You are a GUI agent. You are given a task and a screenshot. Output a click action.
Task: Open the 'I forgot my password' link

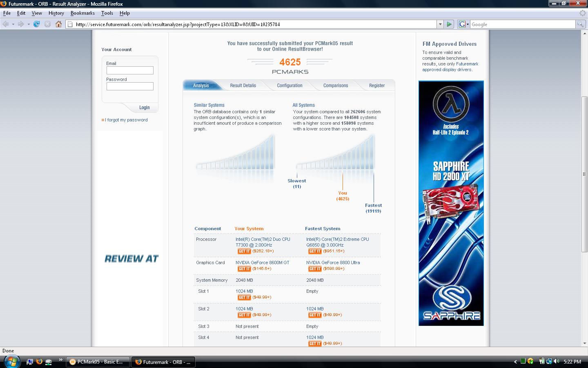point(126,120)
